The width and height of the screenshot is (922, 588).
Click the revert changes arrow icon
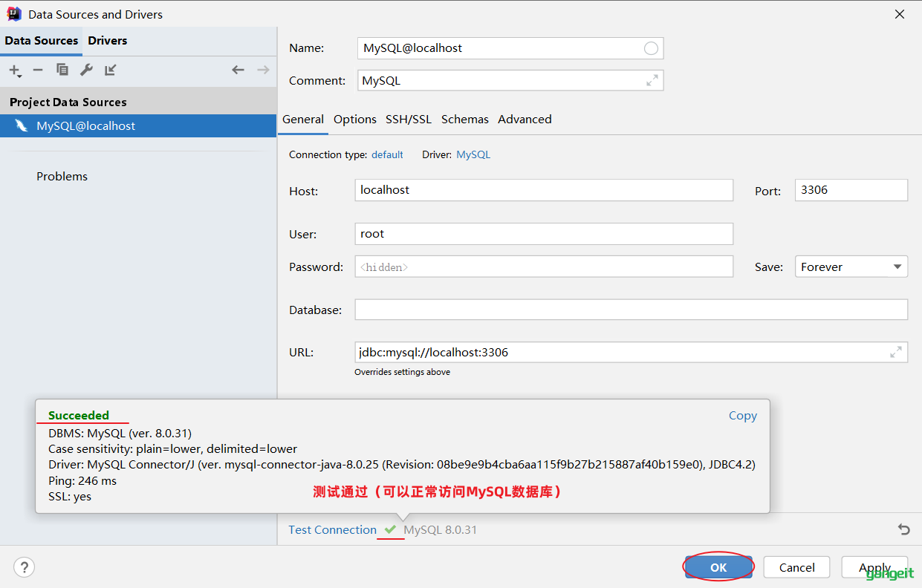(903, 529)
